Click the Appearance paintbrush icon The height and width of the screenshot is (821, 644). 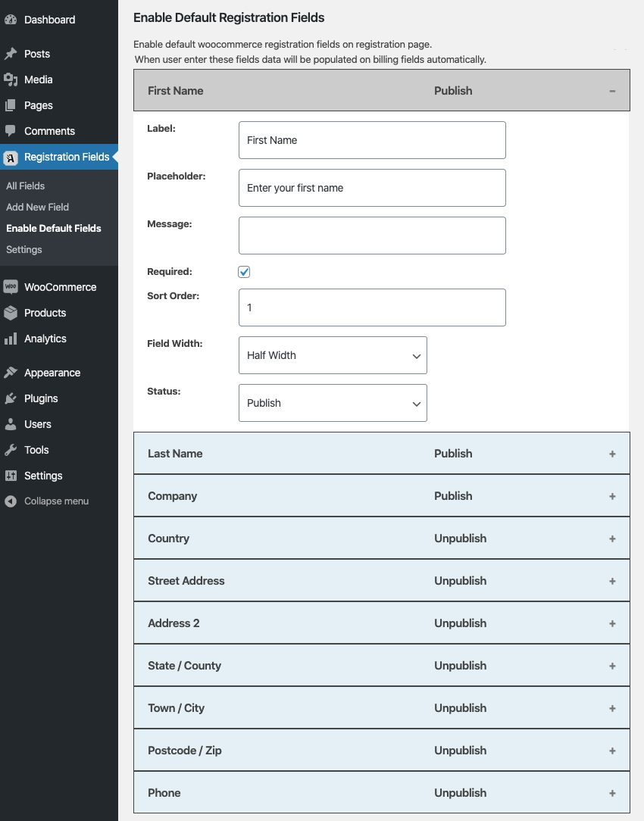(x=11, y=373)
